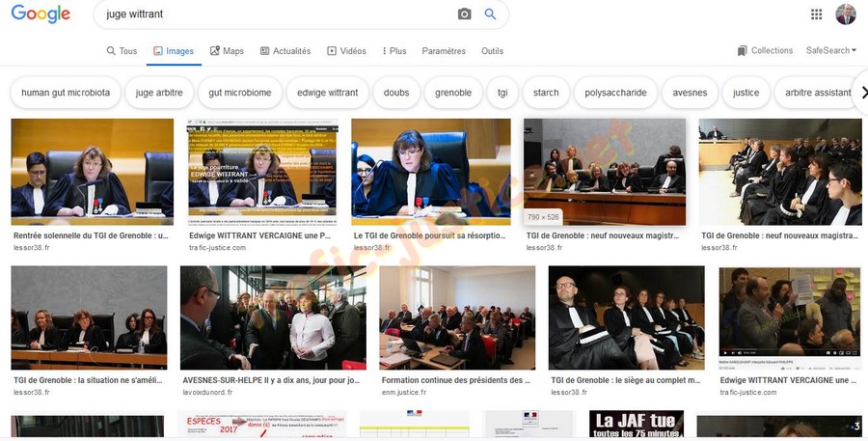Image resolution: width=868 pixels, height=441 pixels.
Task: Switch to the Tous tab
Action: [122, 51]
